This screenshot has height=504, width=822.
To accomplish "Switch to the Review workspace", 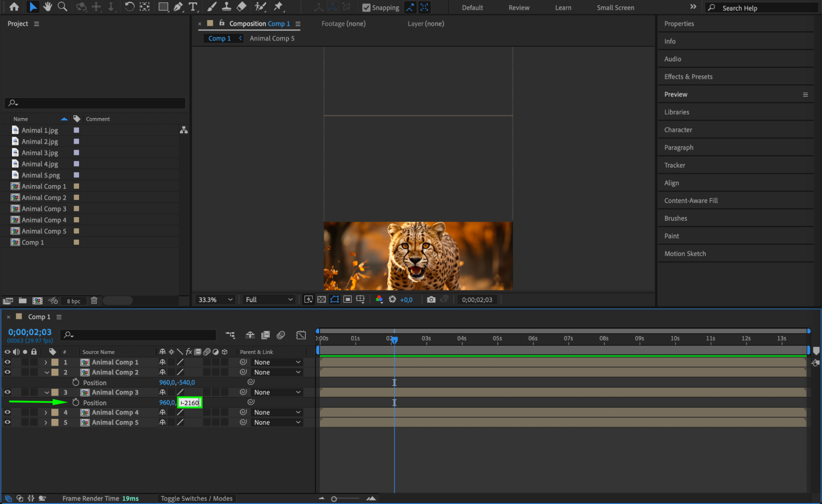I will coord(519,7).
